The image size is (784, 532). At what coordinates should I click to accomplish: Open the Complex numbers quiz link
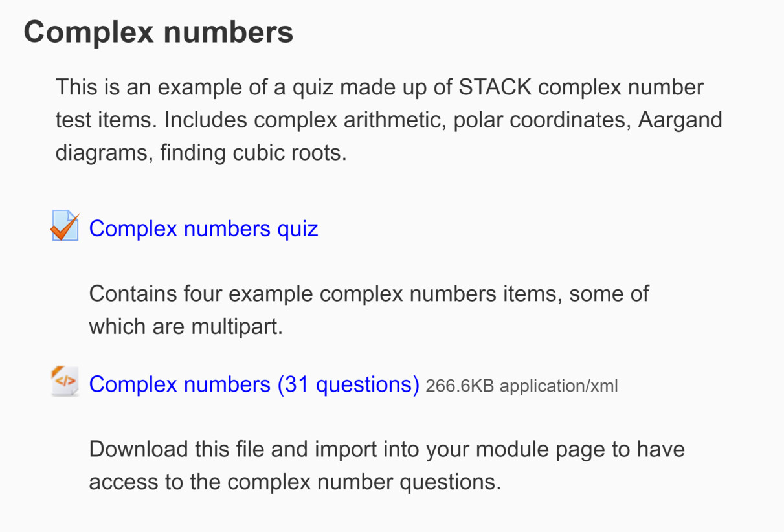[x=203, y=228]
